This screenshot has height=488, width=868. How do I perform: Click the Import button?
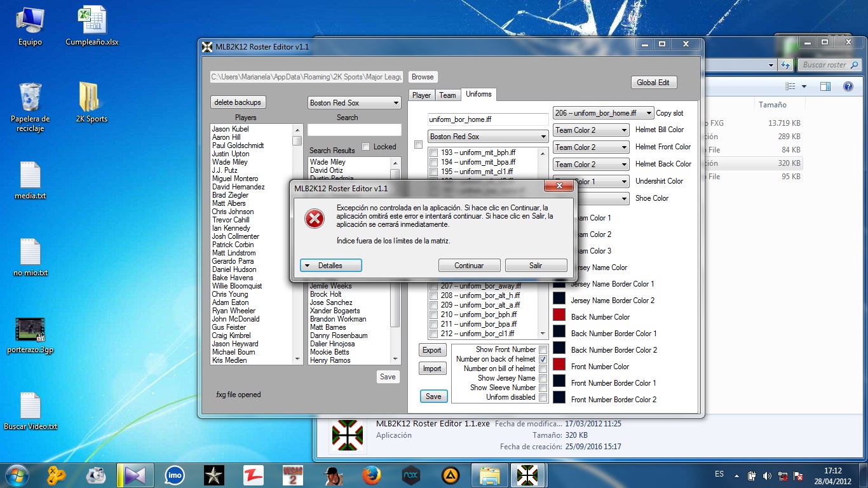point(432,369)
